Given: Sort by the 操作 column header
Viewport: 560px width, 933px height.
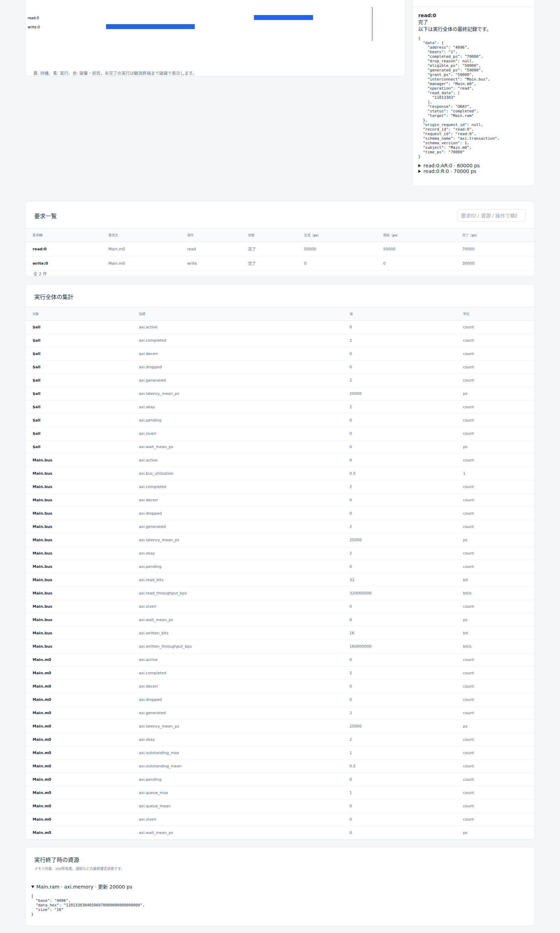Looking at the screenshot, I should 190,235.
